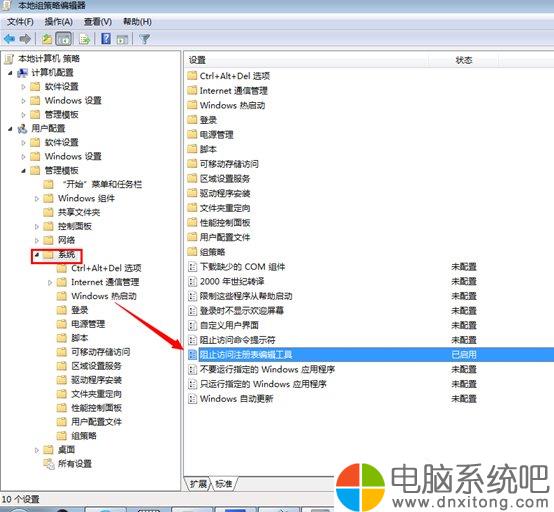Click the Show/Hide action pane icon
Screen dimensions: 554x512
[122, 39]
